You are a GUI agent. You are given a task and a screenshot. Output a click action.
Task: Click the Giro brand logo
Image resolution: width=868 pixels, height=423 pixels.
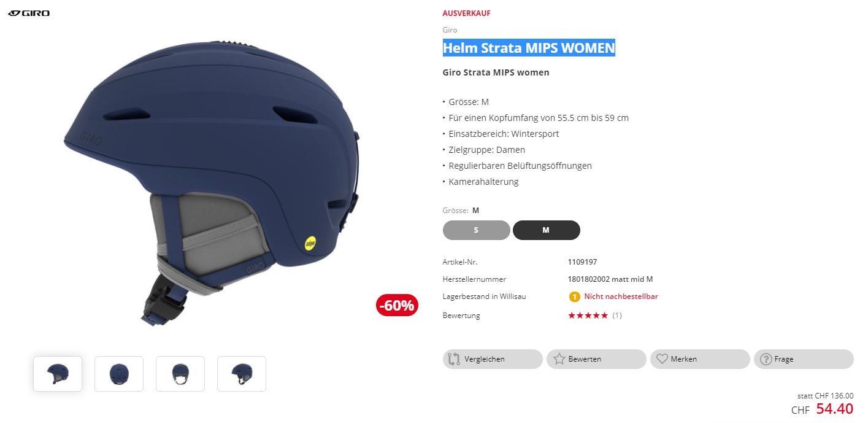point(29,13)
